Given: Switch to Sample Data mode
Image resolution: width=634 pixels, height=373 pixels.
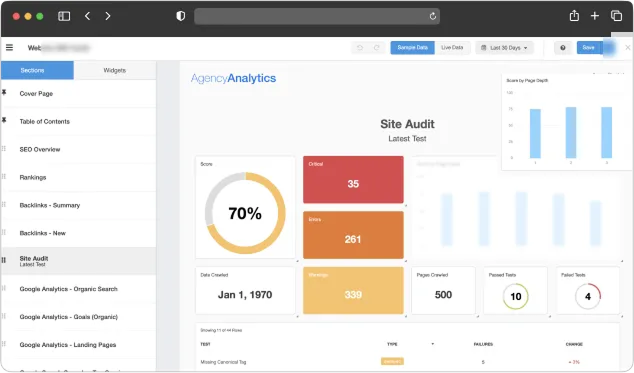Looking at the screenshot, I should point(412,48).
